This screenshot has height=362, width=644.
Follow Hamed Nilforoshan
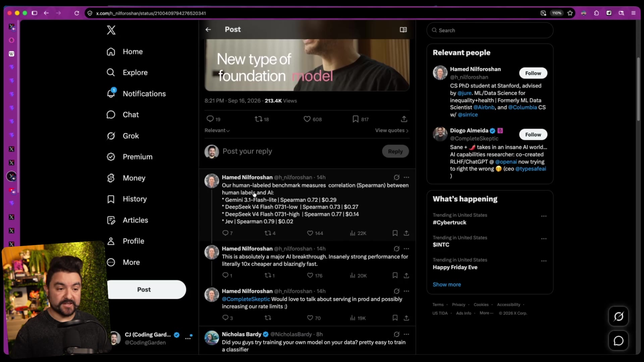click(x=533, y=73)
